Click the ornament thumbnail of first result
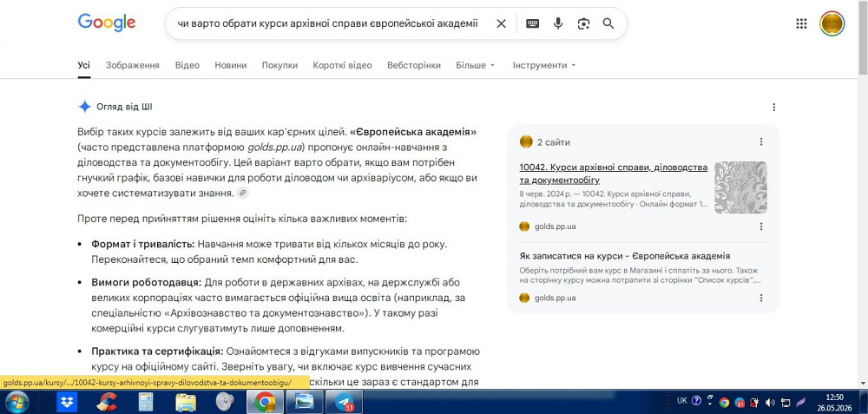This screenshot has height=414, width=868. 740,187
